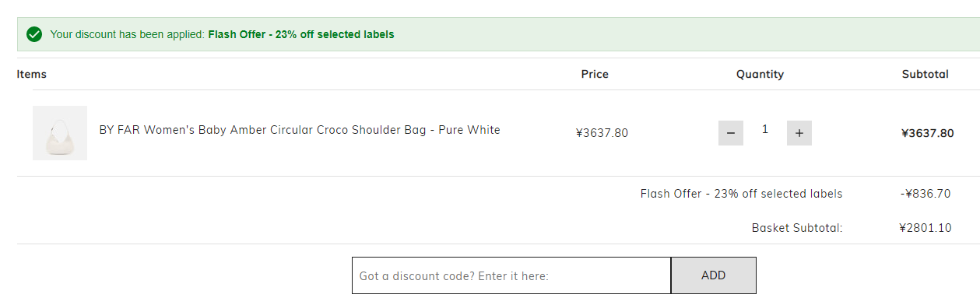
Task: Click 'Your discount has been applied' text
Action: [128, 34]
